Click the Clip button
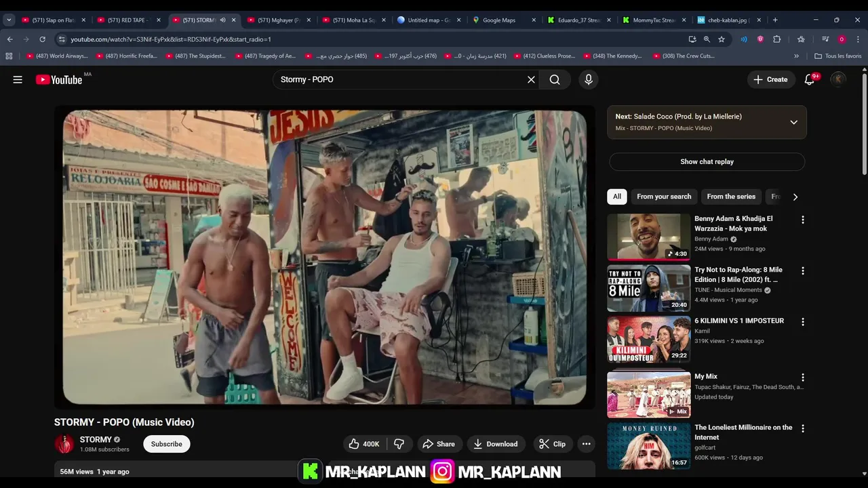 (x=552, y=444)
